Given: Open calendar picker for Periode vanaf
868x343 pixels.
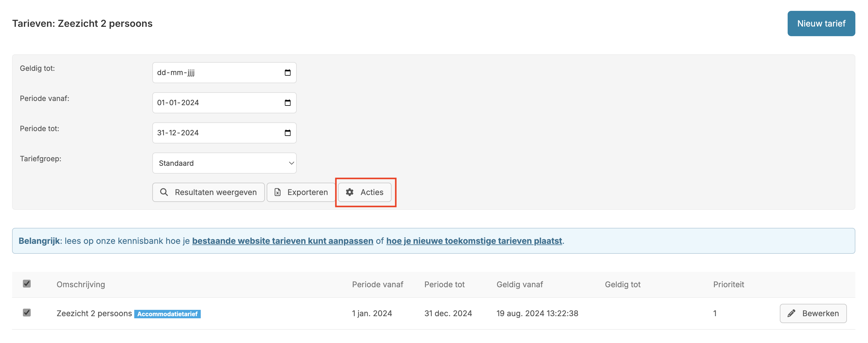Looking at the screenshot, I should pos(287,103).
